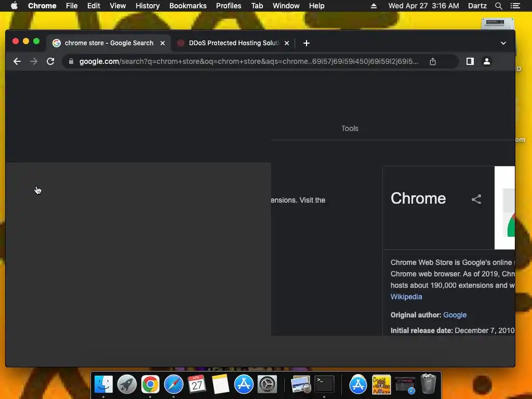
Task: Click the eject icon in menu bar
Action: point(374,6)
